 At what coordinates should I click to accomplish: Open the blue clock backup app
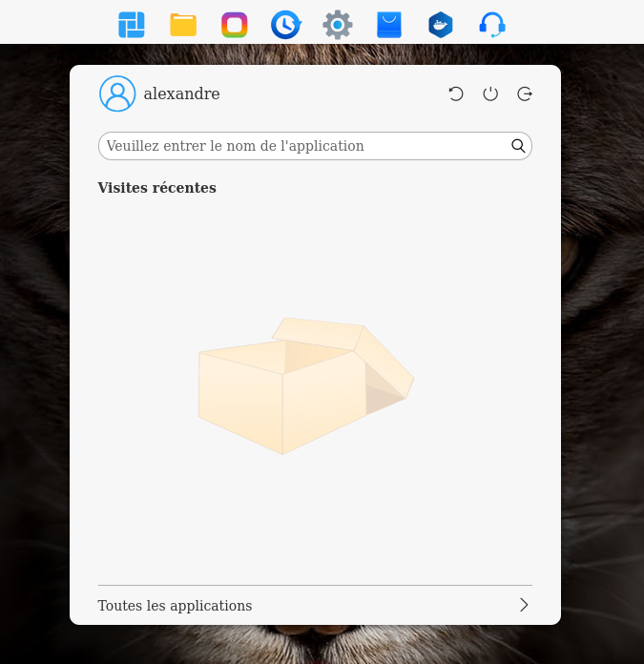pyautogui.click(x=286, y=25)
